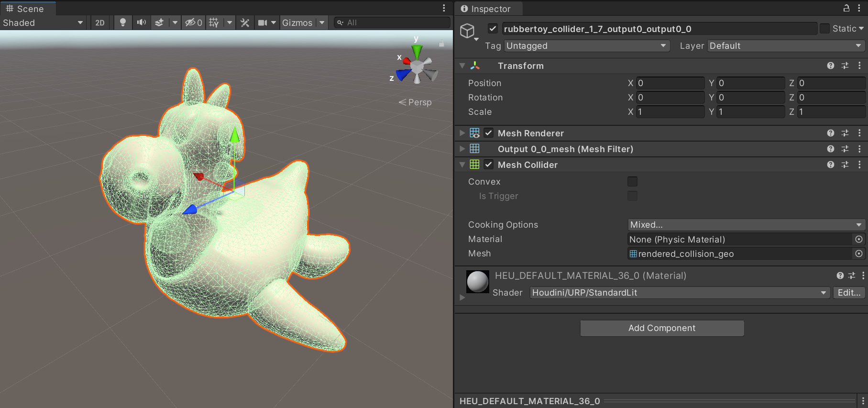
Task: Toggle Gizmos button in Scene toolbar
Action: [297, 22]
